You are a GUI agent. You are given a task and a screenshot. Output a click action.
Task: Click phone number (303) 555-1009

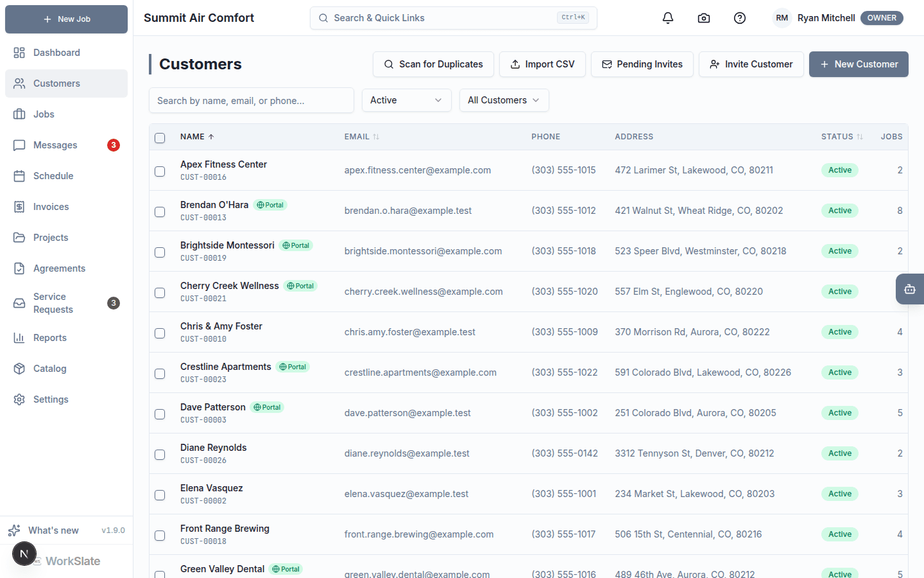[565, 332]
